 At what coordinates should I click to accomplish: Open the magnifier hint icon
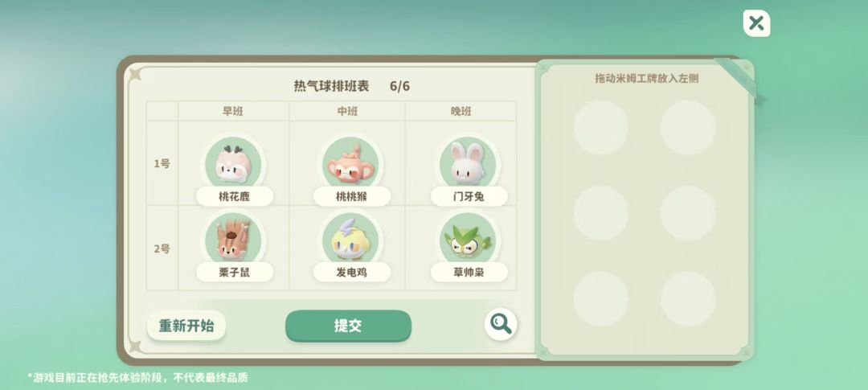(x=501, y=324)
